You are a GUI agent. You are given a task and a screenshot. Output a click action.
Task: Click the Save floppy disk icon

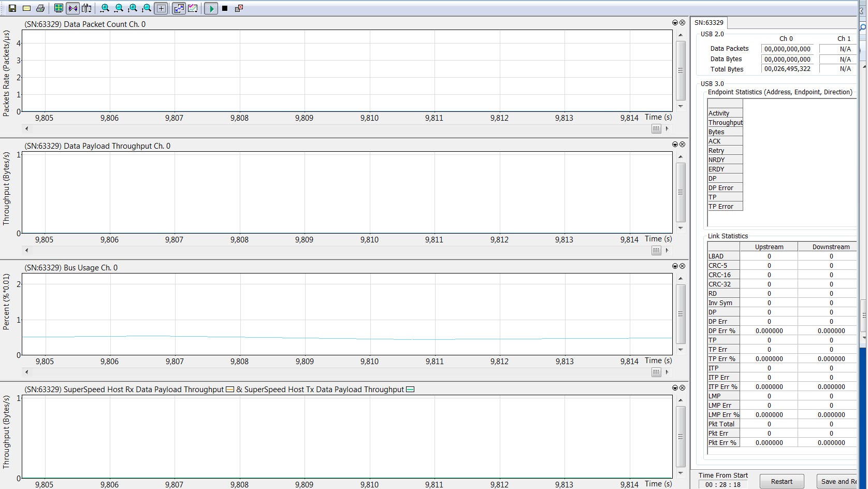coord(12,8)
